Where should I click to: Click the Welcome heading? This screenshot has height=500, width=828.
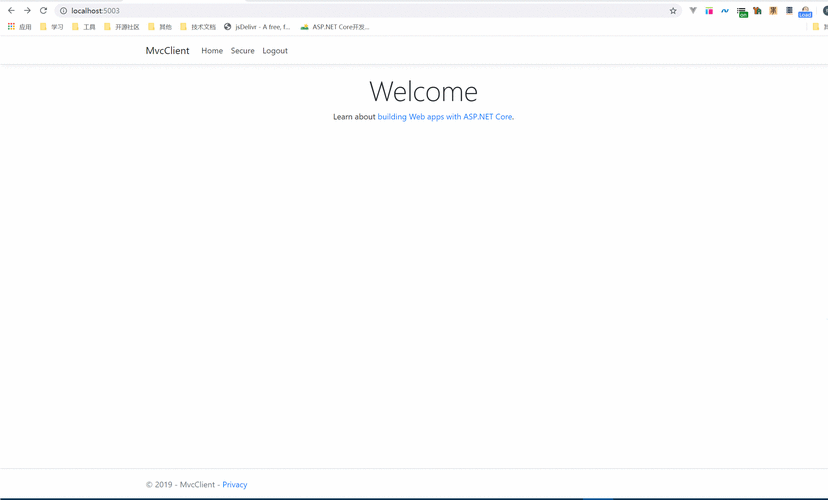pyautogui.click(x=424, y=91)
